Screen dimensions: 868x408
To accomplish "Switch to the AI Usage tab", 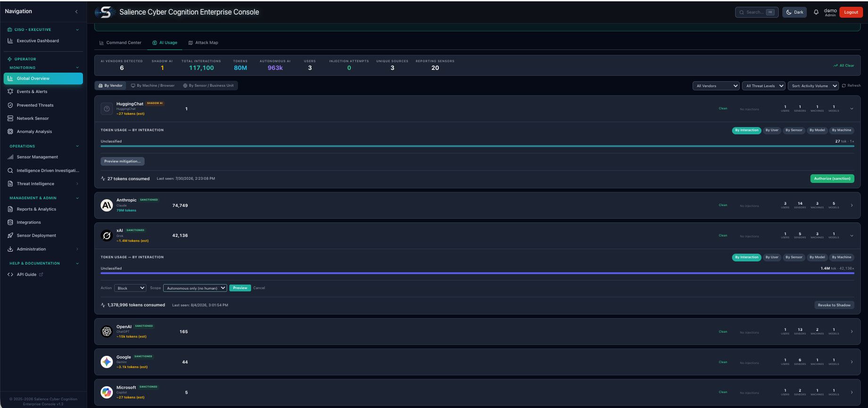I will (x=165, y=42).
